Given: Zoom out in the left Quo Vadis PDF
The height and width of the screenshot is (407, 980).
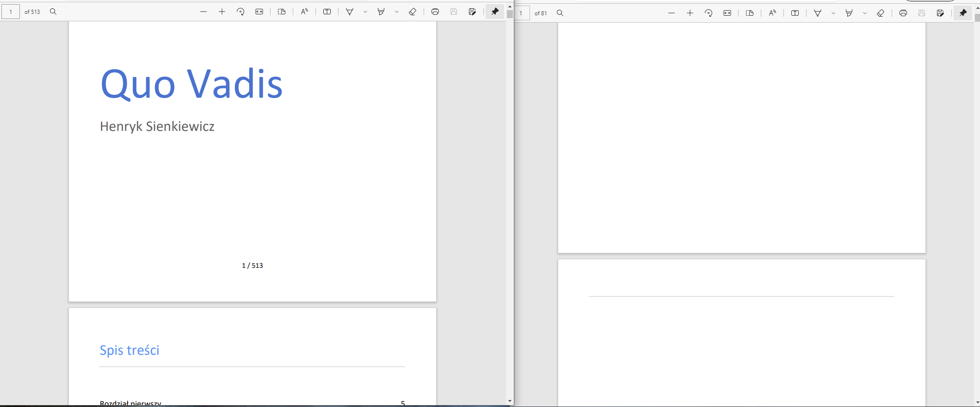Looking at the screenshot, I should tap(203, 12).
